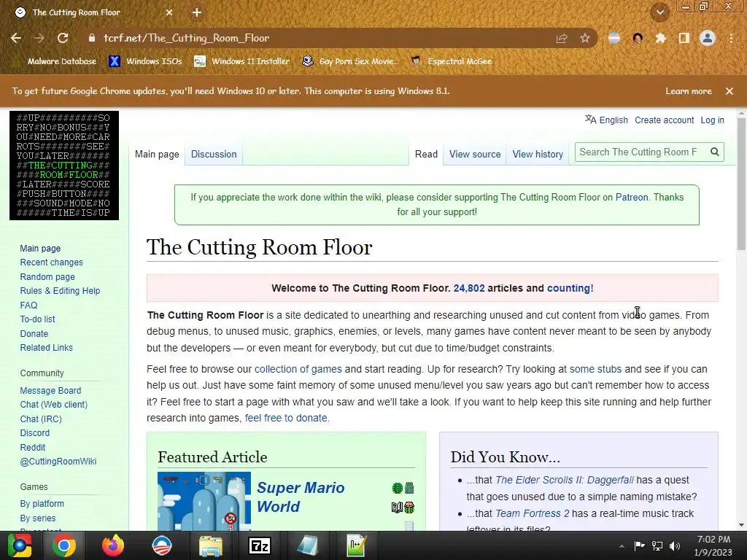Browse games By platform

pos(42,503)
